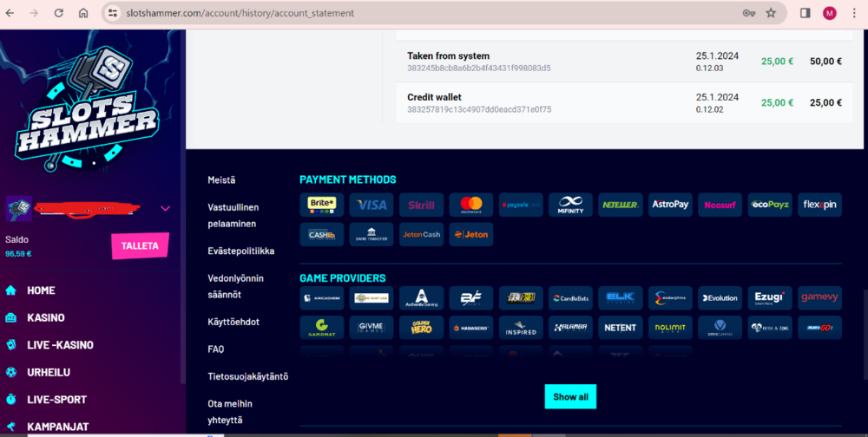Select the flexepin payment logo
Screen dimensions: 868x437
pos(820,205)
